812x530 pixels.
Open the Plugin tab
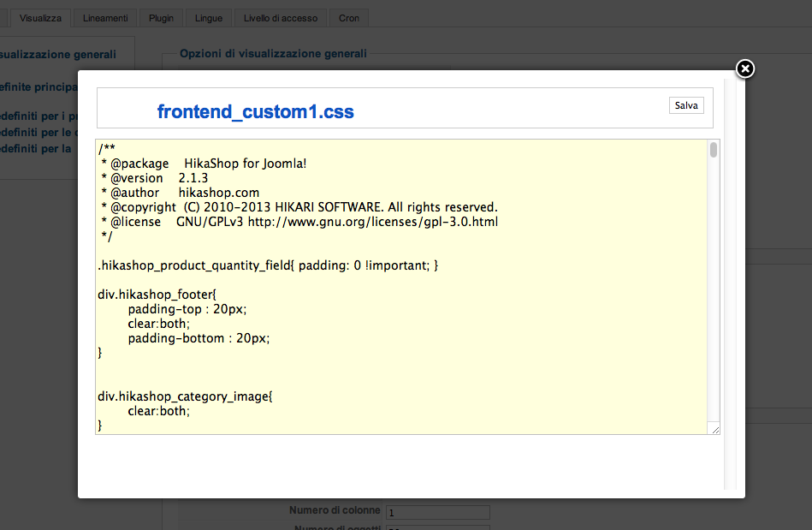[161, 18]
